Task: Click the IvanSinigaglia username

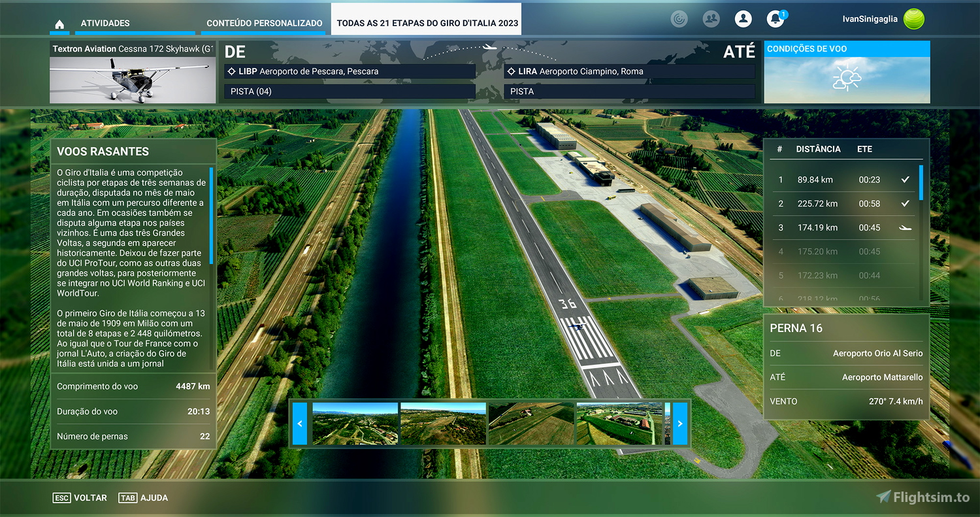Action: coord(870,19)
